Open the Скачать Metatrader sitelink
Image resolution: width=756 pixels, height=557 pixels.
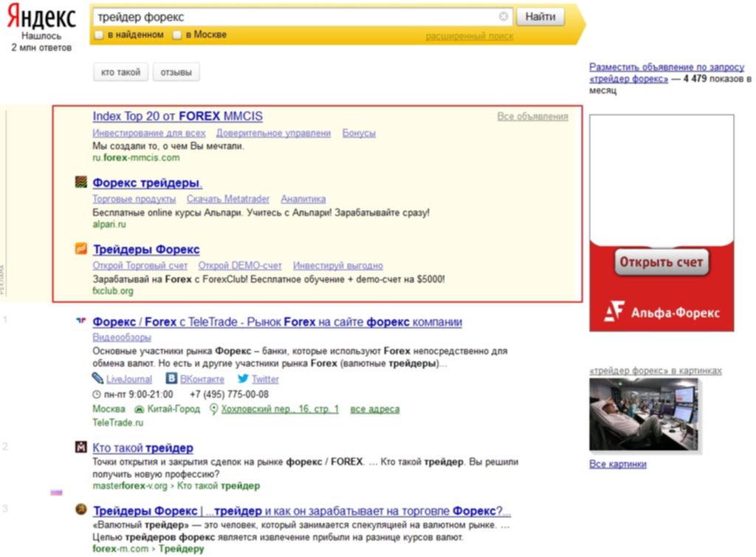[x=228, y=199]
